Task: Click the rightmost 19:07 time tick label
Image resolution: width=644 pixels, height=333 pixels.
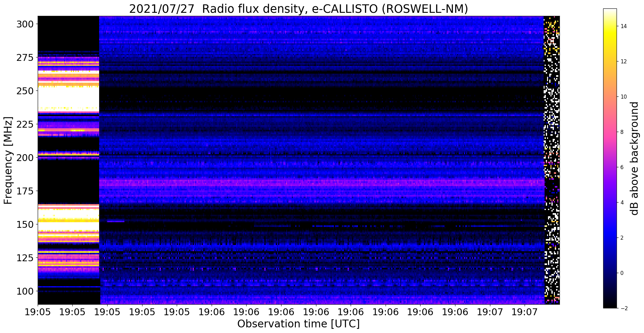Action: [525, 311]
